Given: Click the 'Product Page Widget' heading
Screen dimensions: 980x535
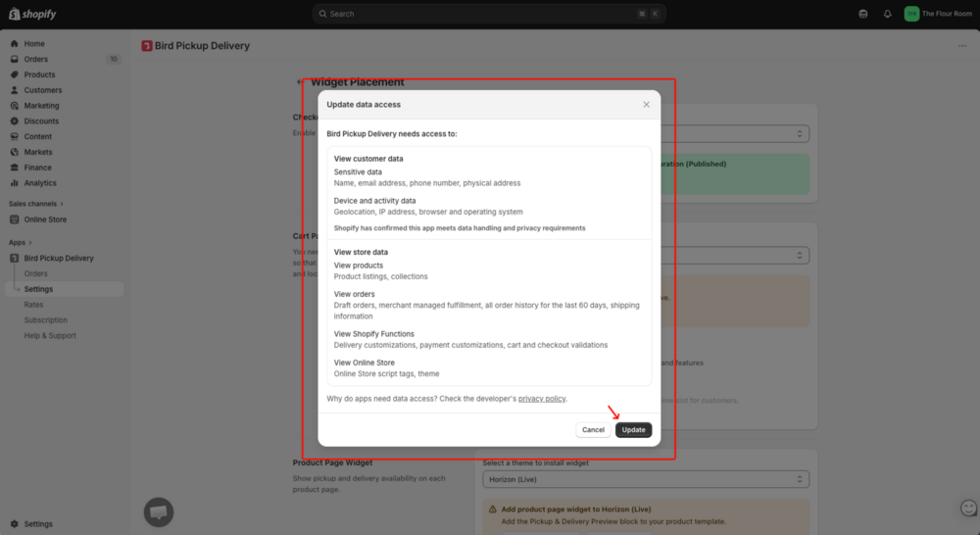Looking at the screenshot, I should [x=332, y=462].
